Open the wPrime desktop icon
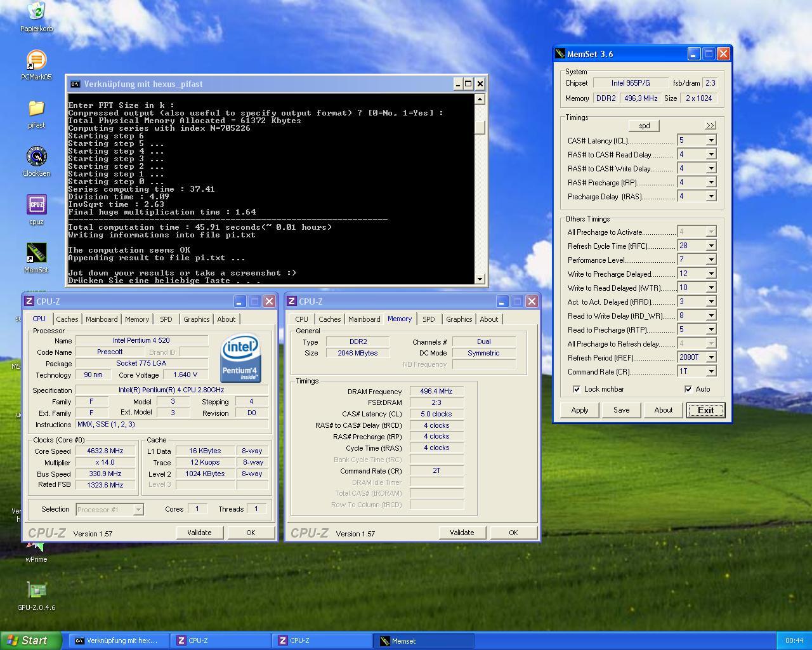Screen dimensions: 812x650 pyautogui.click(x=36, y=551)
